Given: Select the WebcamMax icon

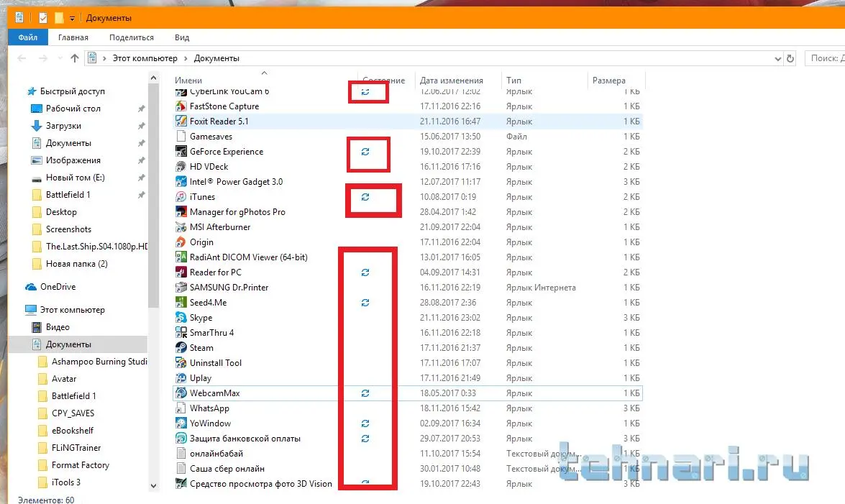Looking at the screenshot, I should [181, 393].
